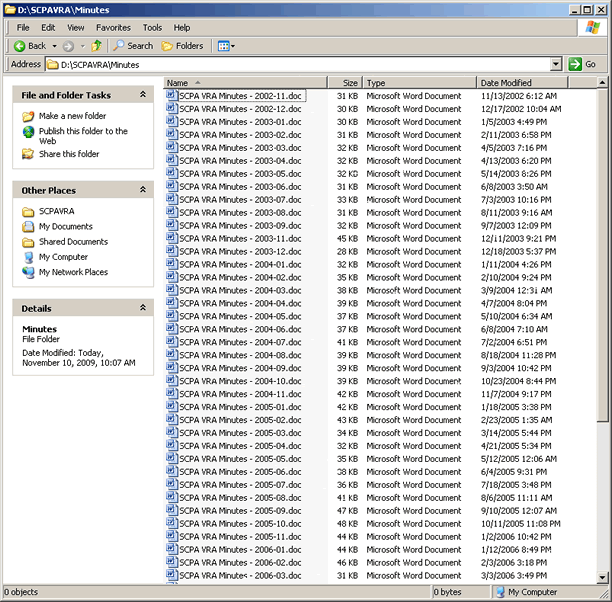612x602 pixels.
Task: Click the Views icon in toolbar
Action: pyautogui.click(x=223, y=46)
